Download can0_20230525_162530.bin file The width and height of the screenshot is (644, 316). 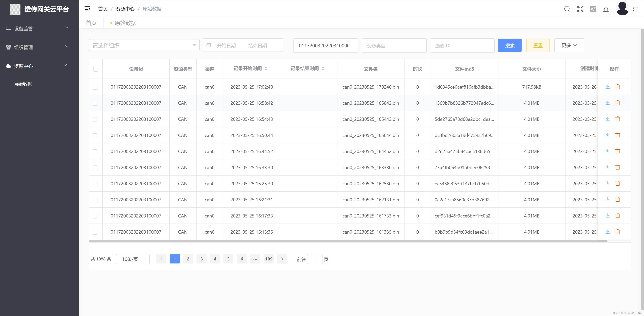pos(607,183)
